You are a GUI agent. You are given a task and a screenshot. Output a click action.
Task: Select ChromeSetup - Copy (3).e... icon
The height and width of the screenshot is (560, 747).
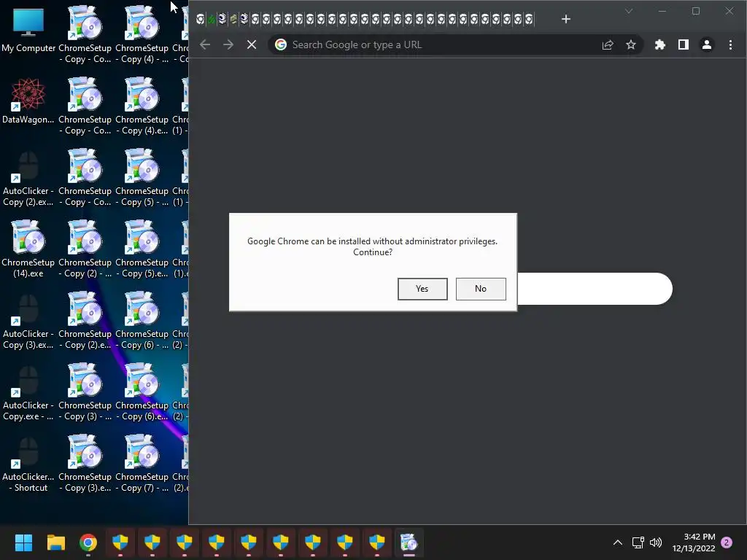(85, 464)
